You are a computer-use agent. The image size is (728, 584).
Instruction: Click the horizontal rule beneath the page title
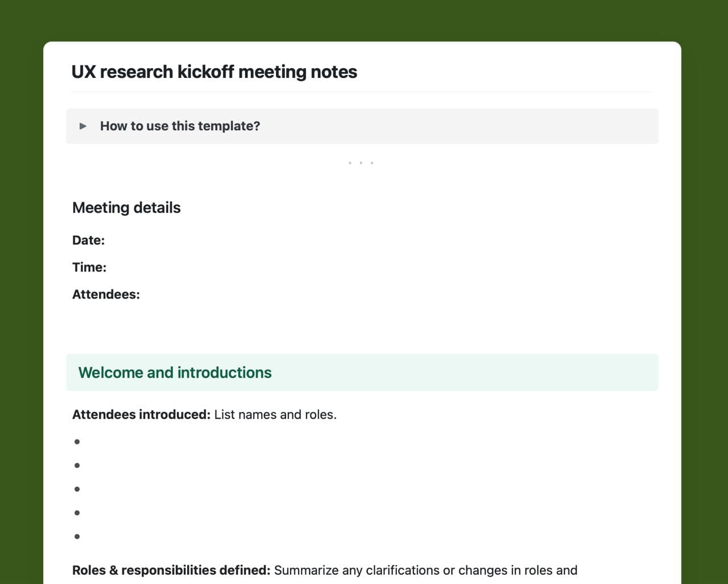362,92
